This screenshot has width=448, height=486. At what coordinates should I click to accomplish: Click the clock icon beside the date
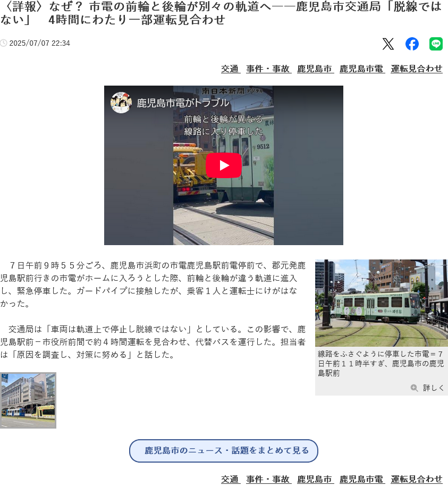[x=3, y=43]
